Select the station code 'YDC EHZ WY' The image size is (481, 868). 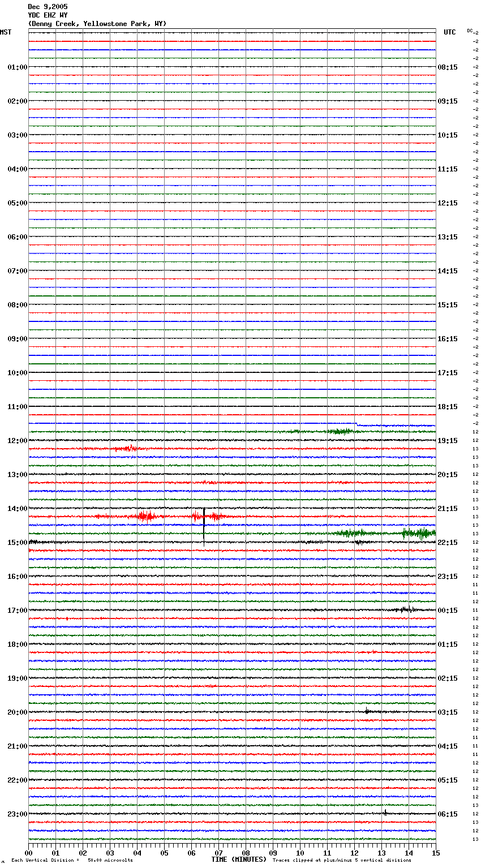pos(48,15)
